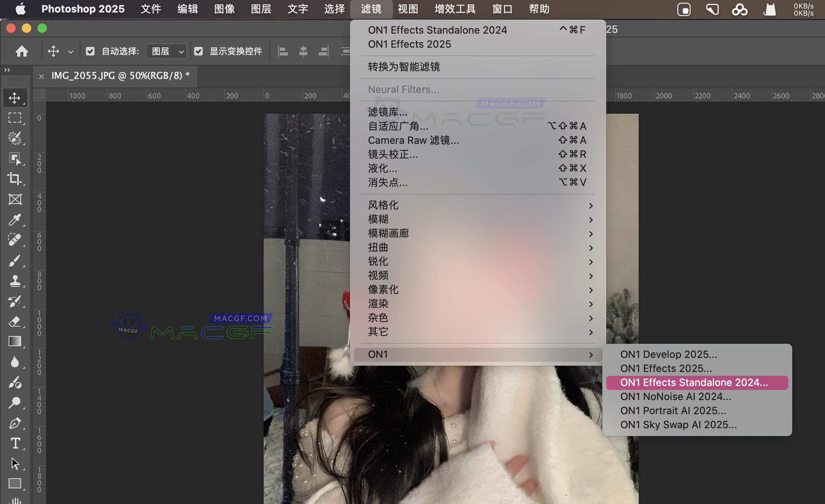Viewport: 825px width, 504px height.
Task: Select the Move tool
Action: [15, 98]
